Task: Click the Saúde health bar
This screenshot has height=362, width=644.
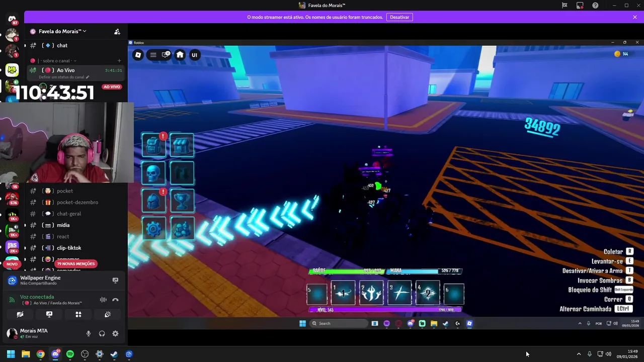Action: [347, 270]
